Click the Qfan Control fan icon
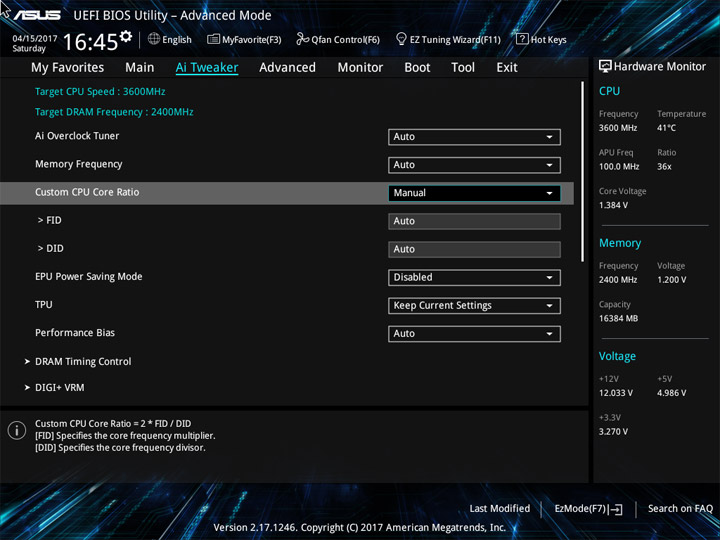The image size is (720, 540). pyautogui.click(x=302, y=39)
